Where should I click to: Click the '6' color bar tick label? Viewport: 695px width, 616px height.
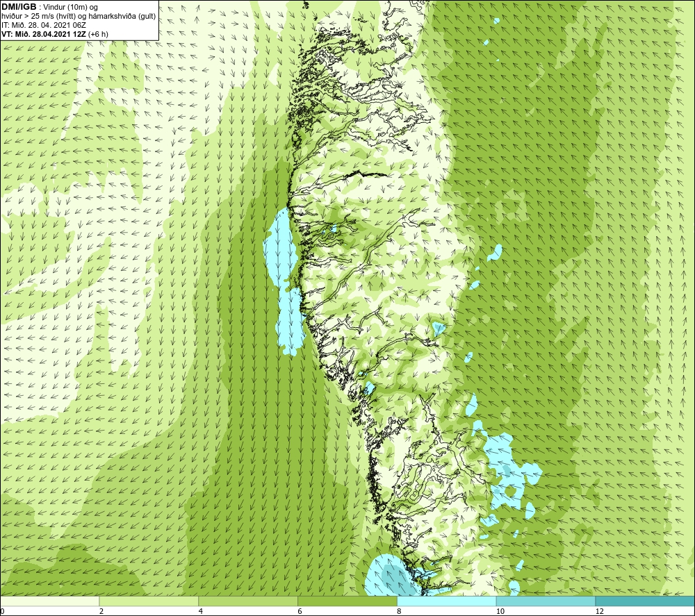click(300, 611)
